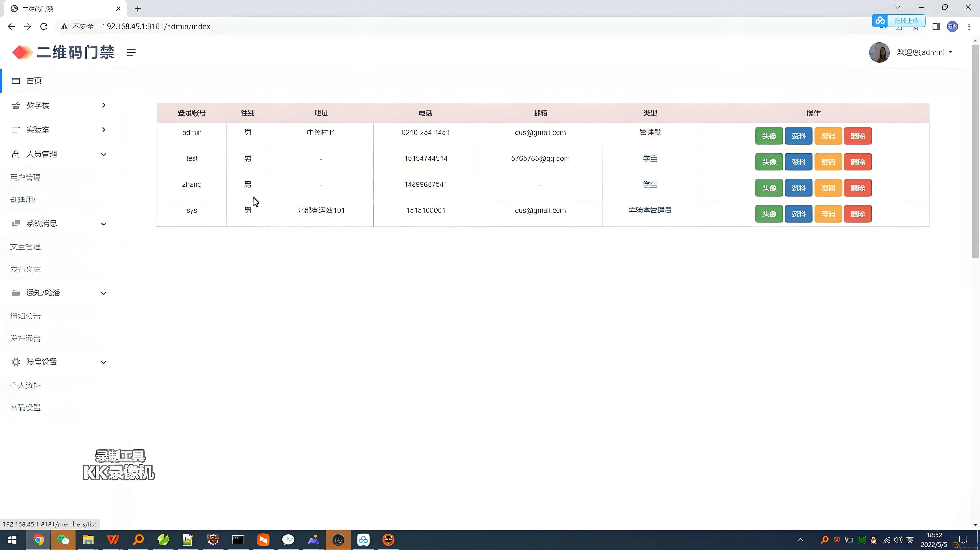Click the 账号设置 gear icon
Viewport: 980px width, 550px height.
[x=16, y=362]
